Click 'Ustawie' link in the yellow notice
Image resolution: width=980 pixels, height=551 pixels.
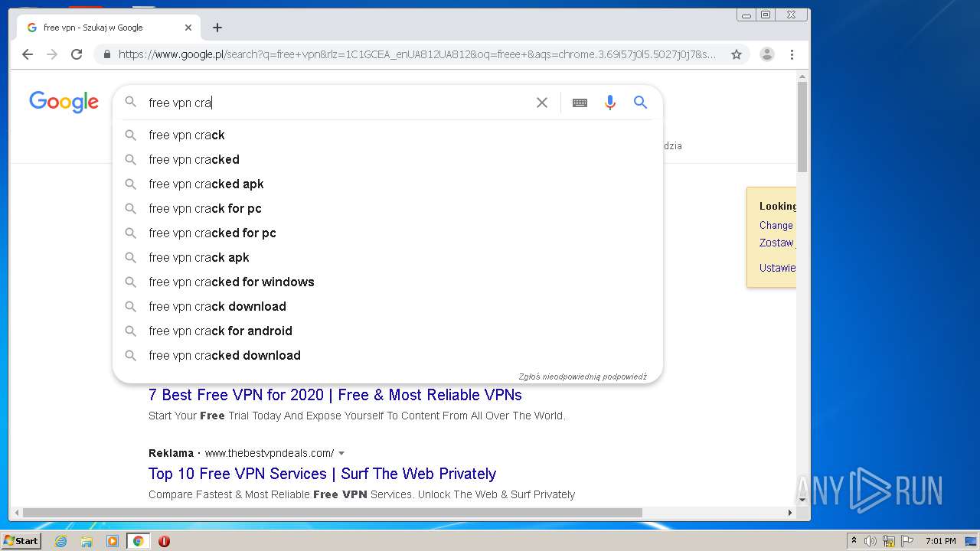click(777, 268)
